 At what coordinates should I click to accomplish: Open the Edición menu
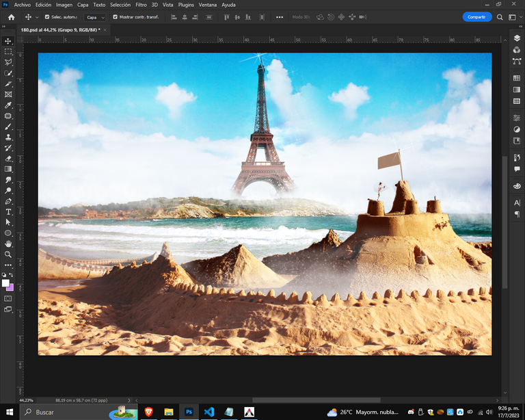pos(44,5)
